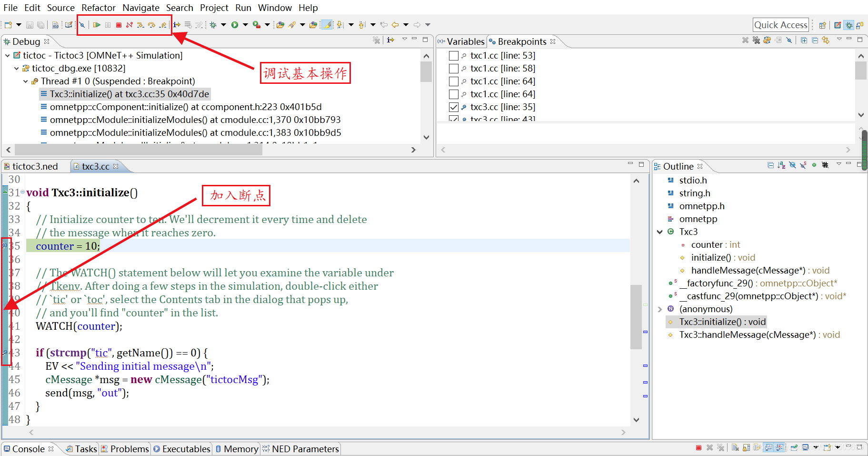This screenshot has height=456, width=868.
Task: Select the Step Over debug icon
Action: (x=152, y=25)
